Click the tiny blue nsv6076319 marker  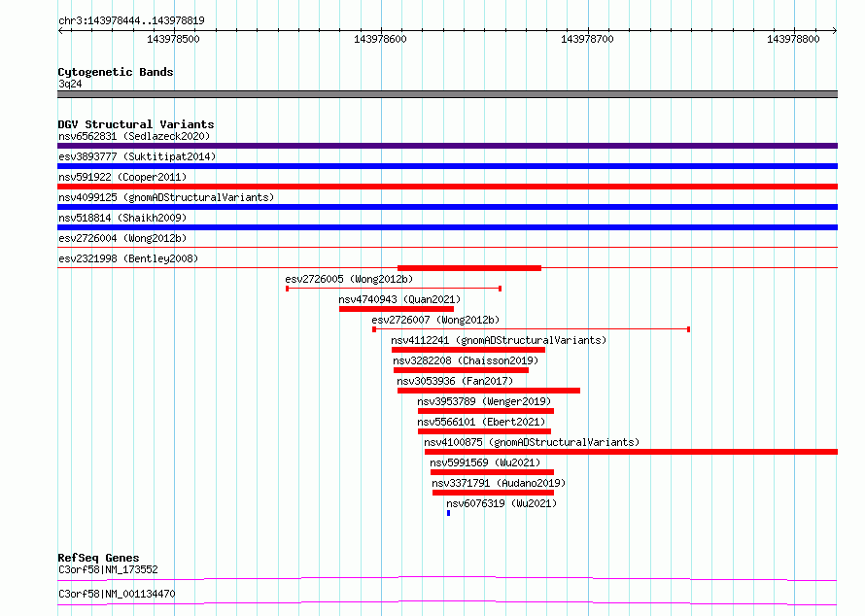click(448, 513)
